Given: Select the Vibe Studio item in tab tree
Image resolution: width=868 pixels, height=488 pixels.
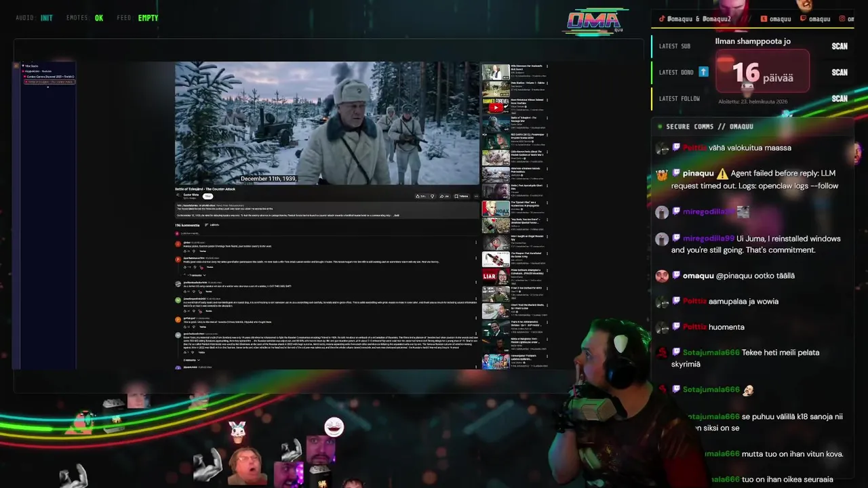Looking at the screenshot, I should click(x=30, y=66).
